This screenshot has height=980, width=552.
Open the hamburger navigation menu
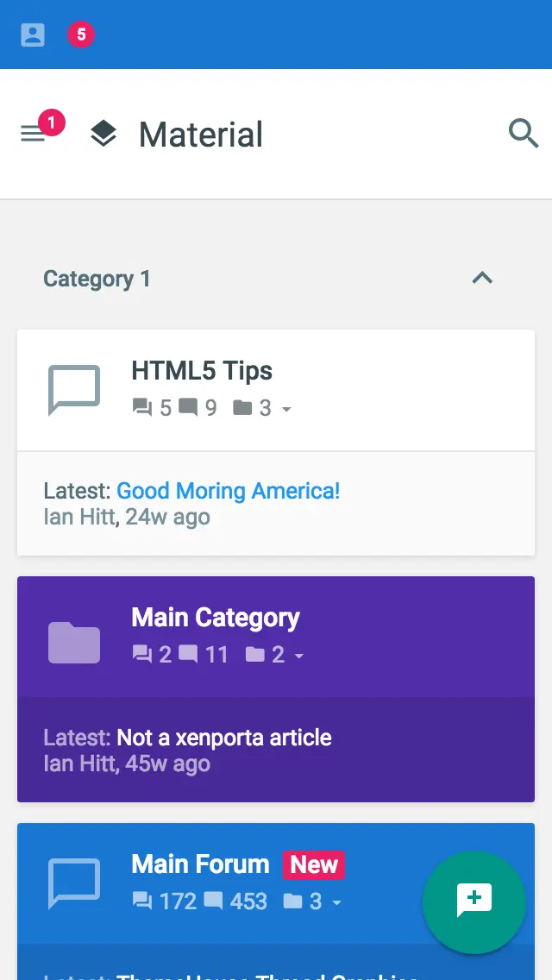pyautogui.click(x=33, y=134)
